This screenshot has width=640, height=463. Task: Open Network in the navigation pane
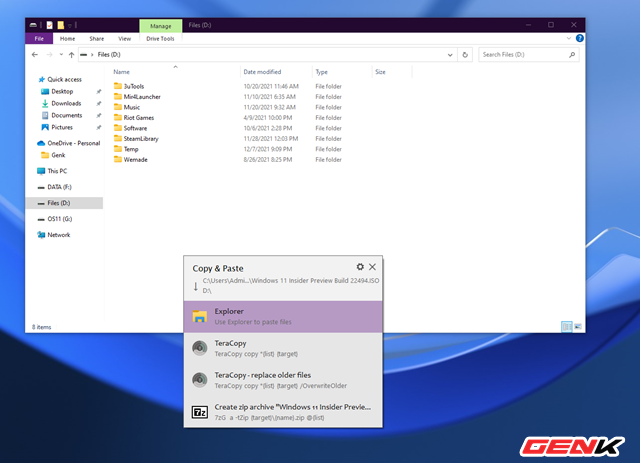pyautogui.click(x=54, y=235)
